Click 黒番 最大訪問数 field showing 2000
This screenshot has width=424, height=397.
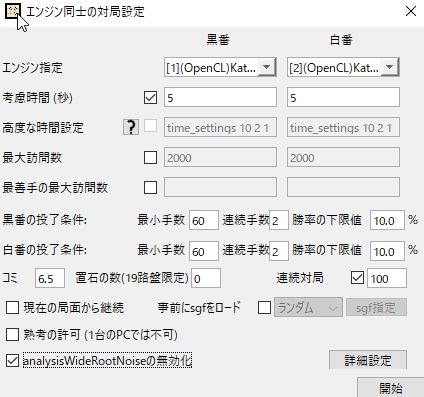[x=220, y=157]
